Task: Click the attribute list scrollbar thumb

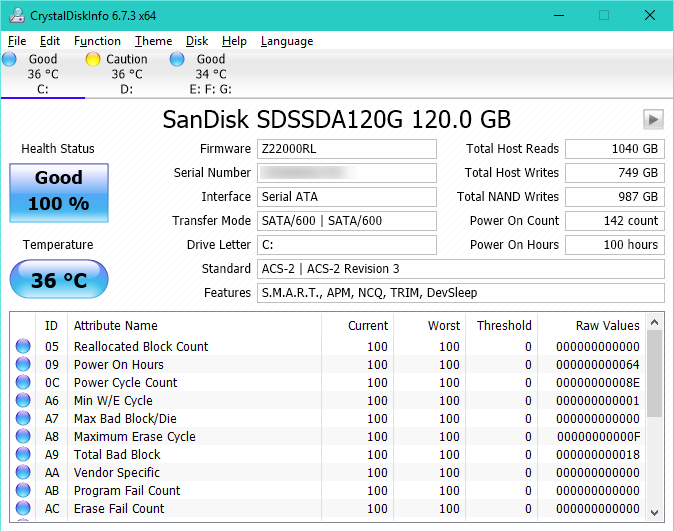Action: tap(655, 374)
